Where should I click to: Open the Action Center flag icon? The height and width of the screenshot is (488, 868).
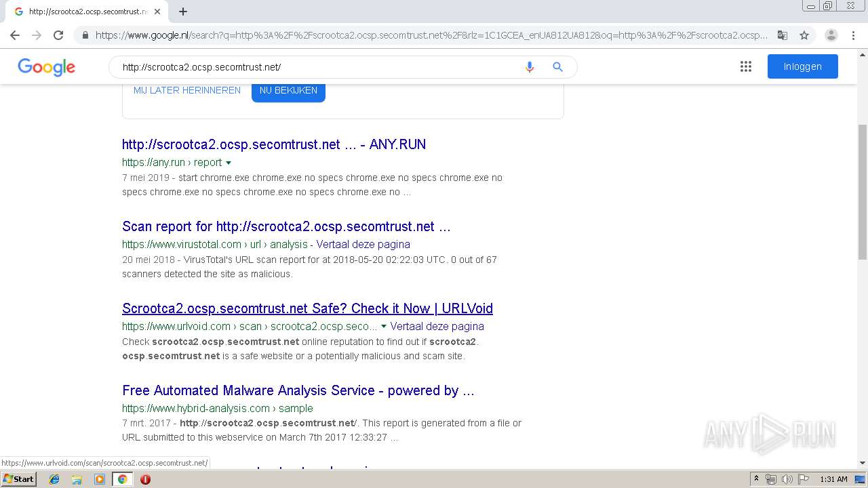(x=804, y=479)
